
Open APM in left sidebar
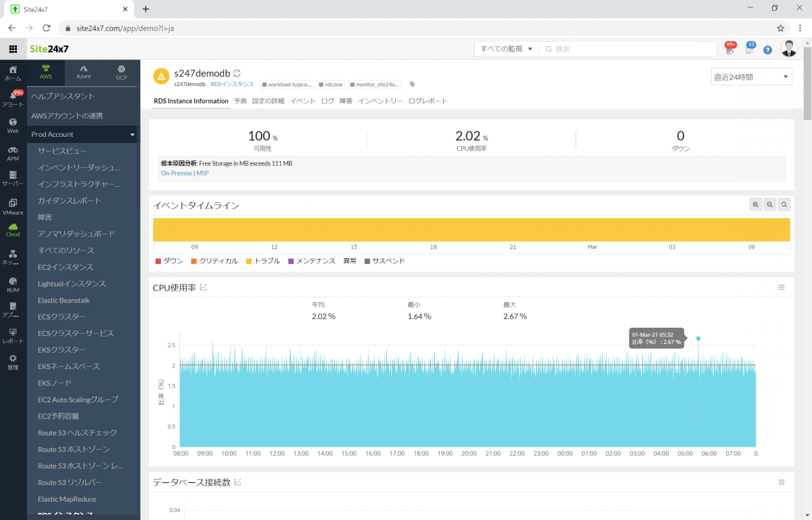point(13,153)
